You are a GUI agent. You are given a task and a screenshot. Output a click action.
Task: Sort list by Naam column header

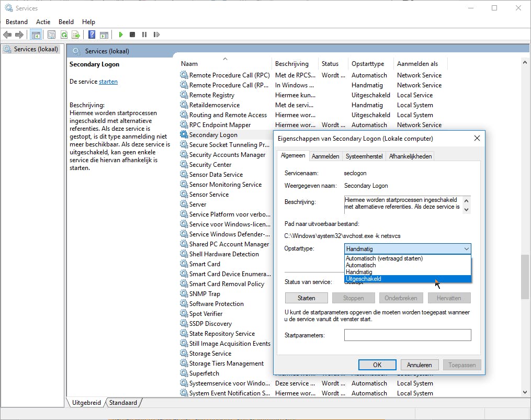[189, 64]
